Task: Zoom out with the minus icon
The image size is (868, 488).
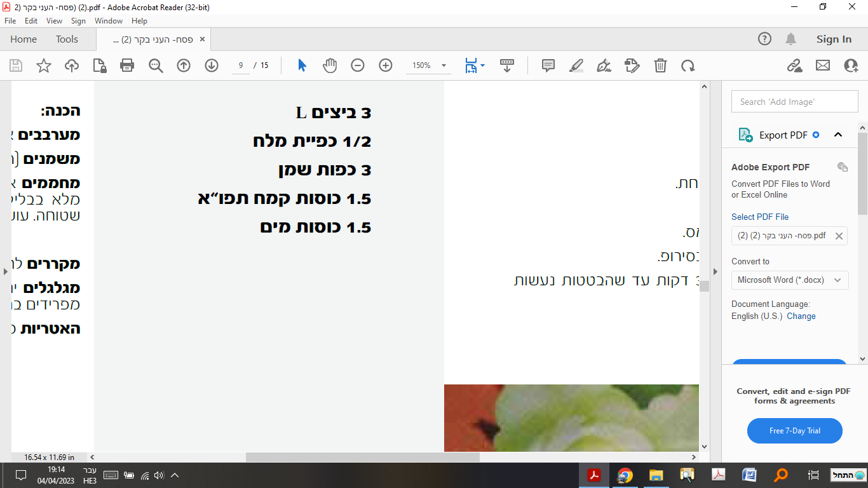Action: (x=358, y=65)
